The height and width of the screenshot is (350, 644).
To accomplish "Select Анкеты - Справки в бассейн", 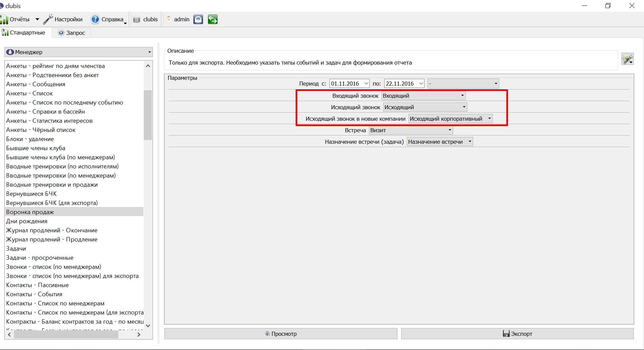I will tap(74, 112).
